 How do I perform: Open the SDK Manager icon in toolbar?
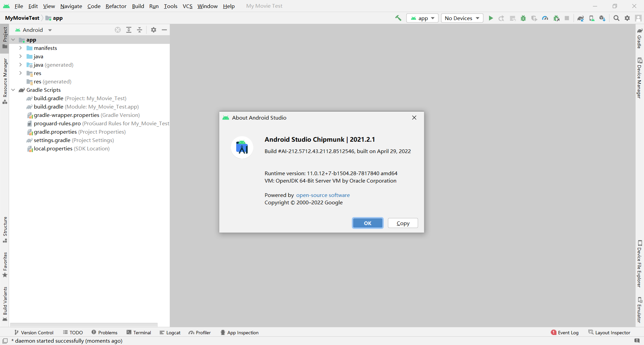(x=602, y=18)
